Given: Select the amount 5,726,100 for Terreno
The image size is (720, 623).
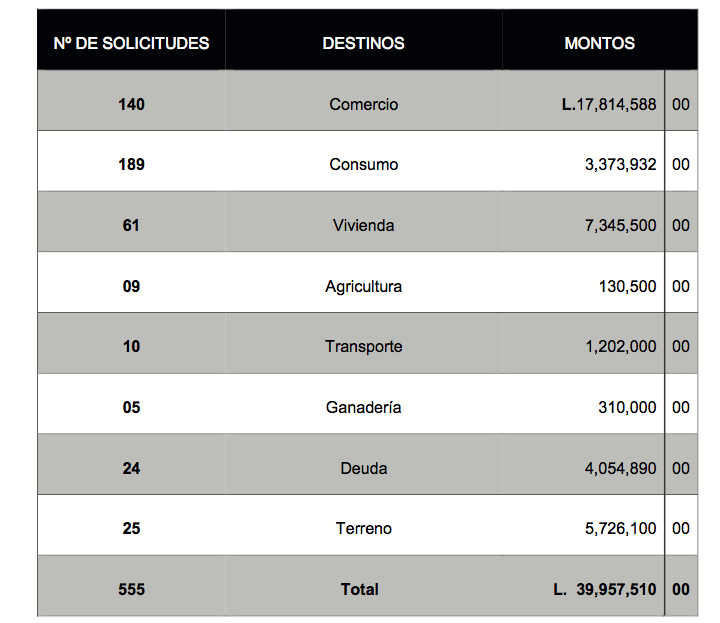Looking at the screenshot, I should click(x=620, y=528).
